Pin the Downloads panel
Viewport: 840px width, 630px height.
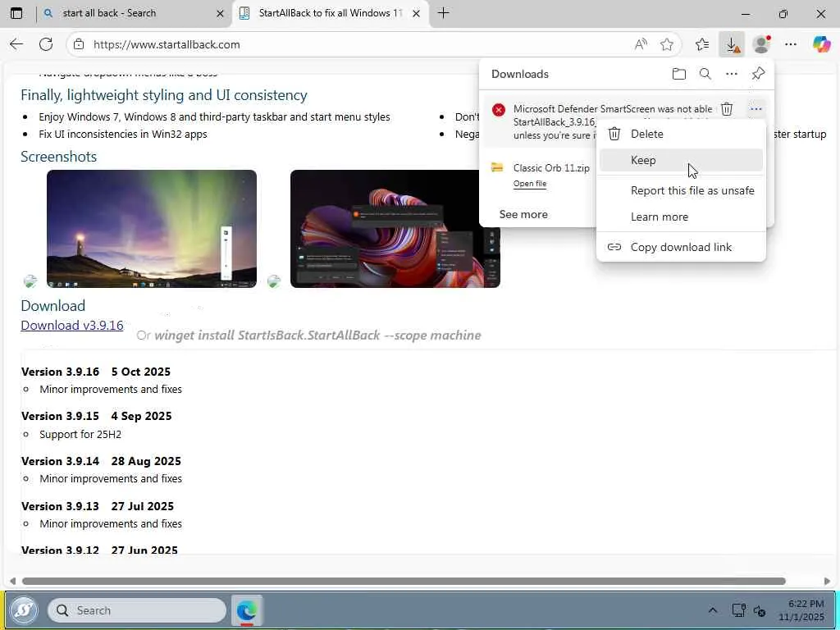pos(758,74)
